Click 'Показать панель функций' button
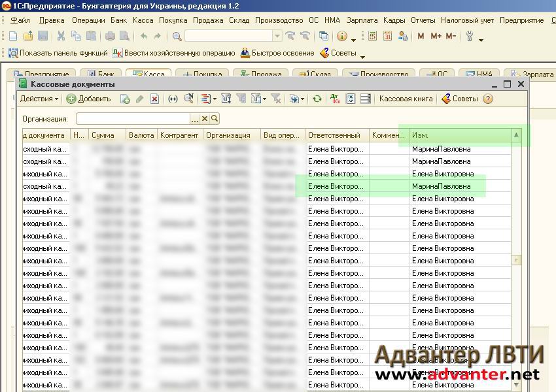 coord(58,53)
